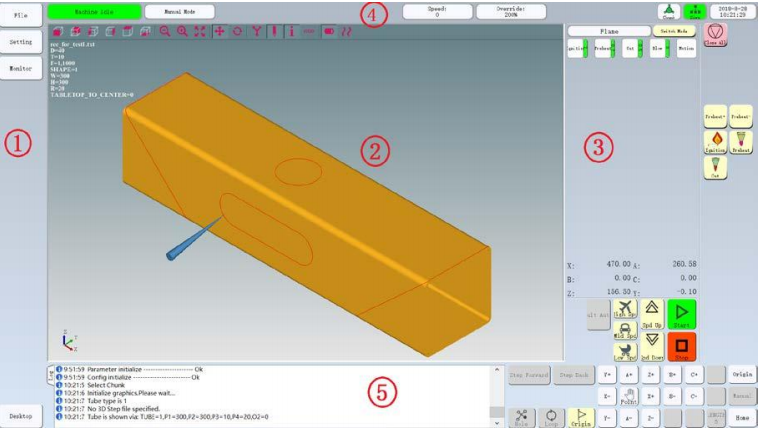Click the zoom out magnifier icon
The width and height of the screenshot is (761, 430).
(x=165, y=32)
